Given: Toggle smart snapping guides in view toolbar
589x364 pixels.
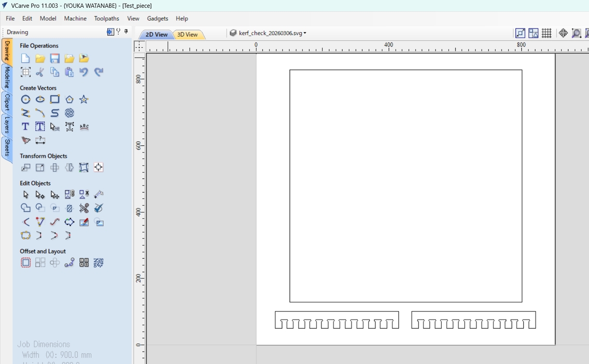Looking at the screenshot, I should 534,33.
